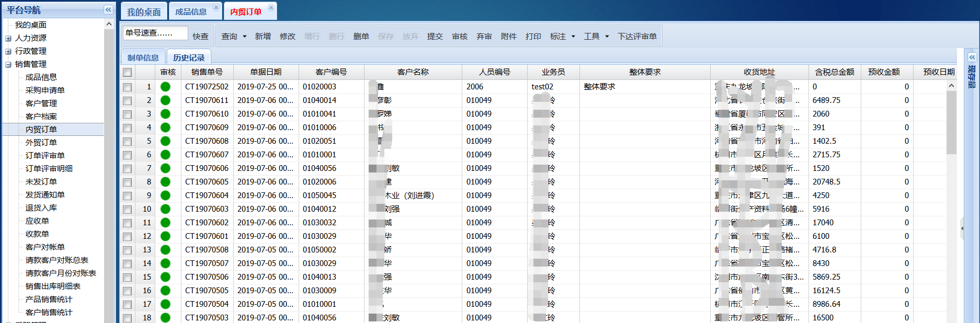Click the 单号速查 quick search field
This screenshot has width=980, height=323.
(x=155, y=33)
